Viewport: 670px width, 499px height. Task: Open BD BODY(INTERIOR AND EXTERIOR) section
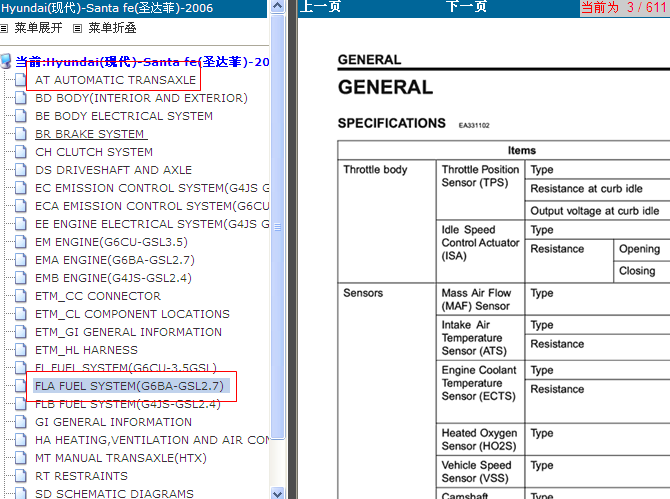pyautogui.click(x=141, y=98)
